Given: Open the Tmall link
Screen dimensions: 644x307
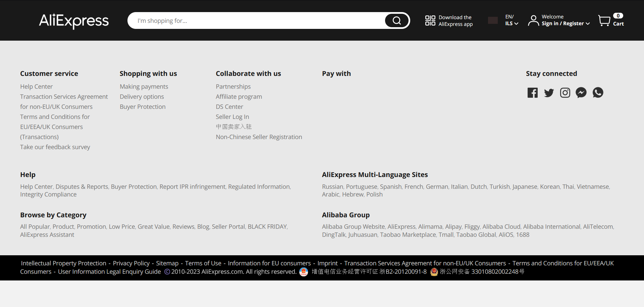Looking at the screenshot, I should [x=446, y=235].
